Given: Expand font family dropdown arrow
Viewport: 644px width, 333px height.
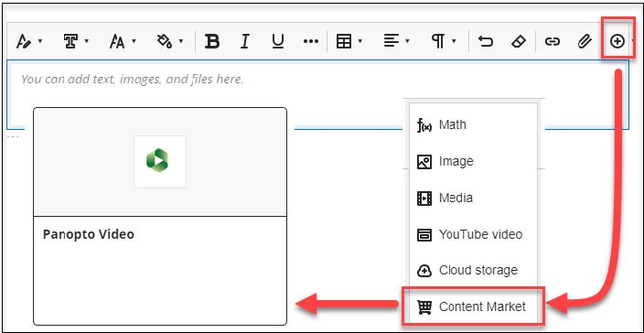Looking at the screenshot, I should pyautogui.click(x=87, y=41).
